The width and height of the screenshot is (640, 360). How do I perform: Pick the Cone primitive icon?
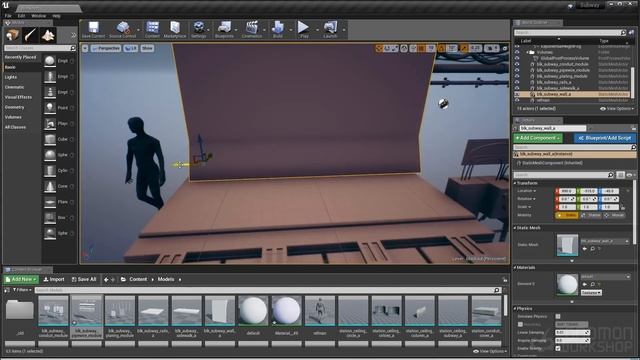[x=50, y=186]
